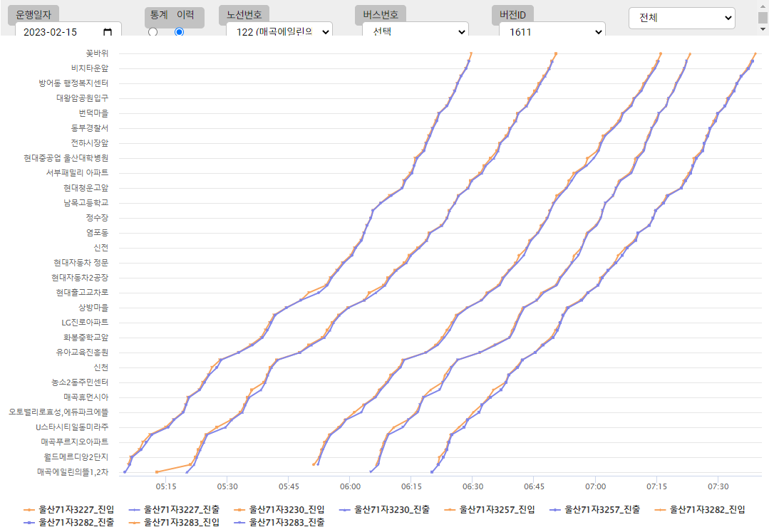The image size is (769, 532).
Task: Toggle legend series 울산71자3227_진출
Action: tap(174, 509)
